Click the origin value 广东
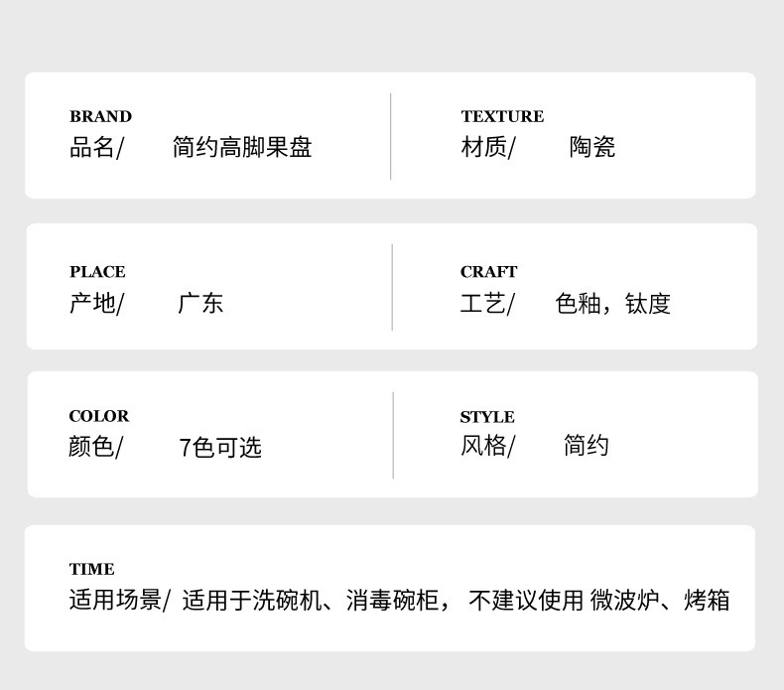The width and height of the screenshot is (784, 690). pyautogui.click(x=200, y=303)
